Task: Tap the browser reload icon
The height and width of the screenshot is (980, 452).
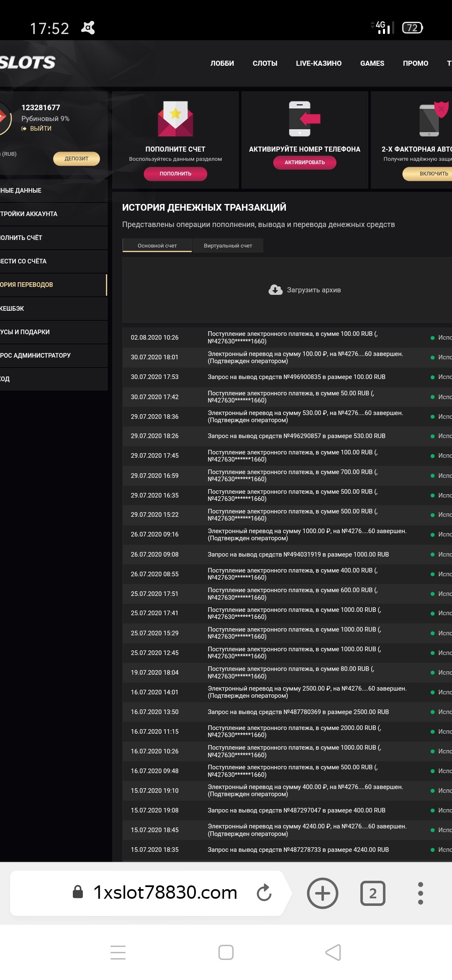Action: (x=264, y=892)
